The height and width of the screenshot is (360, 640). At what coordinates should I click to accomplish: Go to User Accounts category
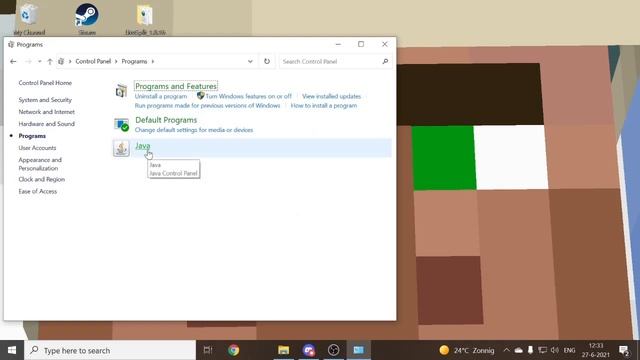tap(37, 148)
